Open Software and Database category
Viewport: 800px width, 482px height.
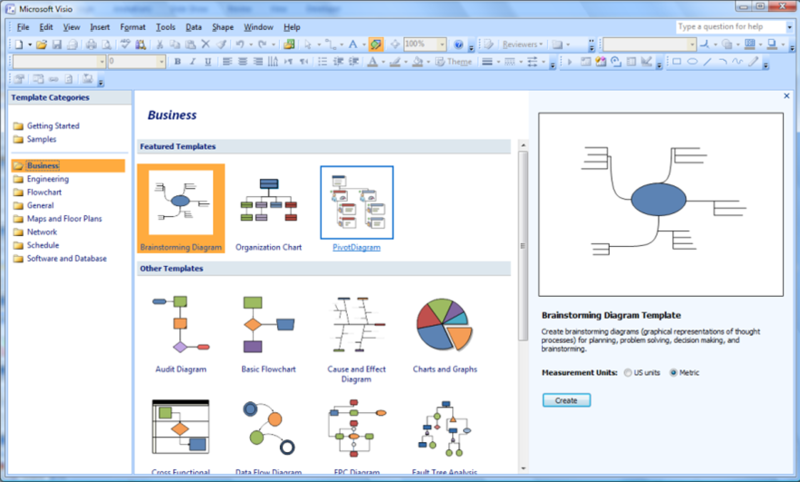(x=66, y=259)
